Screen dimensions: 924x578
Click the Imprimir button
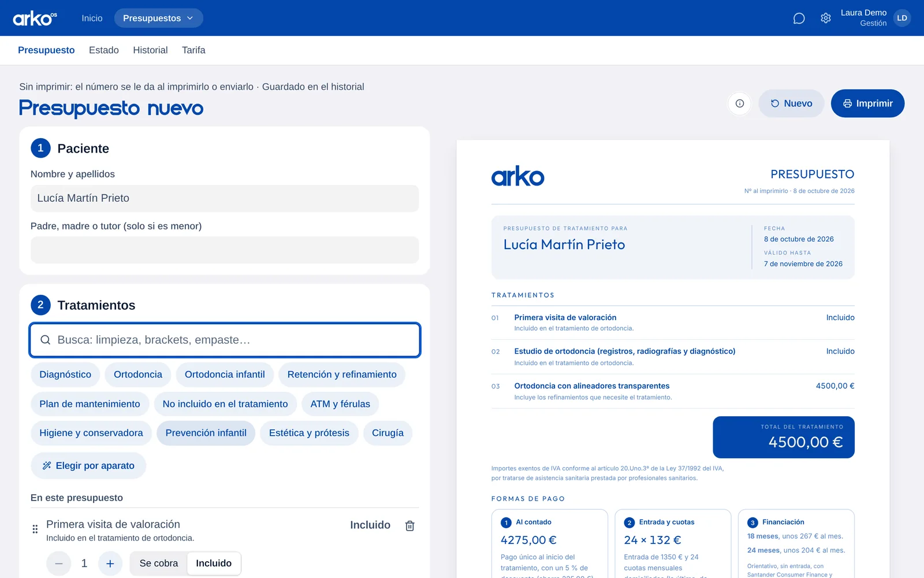point(867,103)
